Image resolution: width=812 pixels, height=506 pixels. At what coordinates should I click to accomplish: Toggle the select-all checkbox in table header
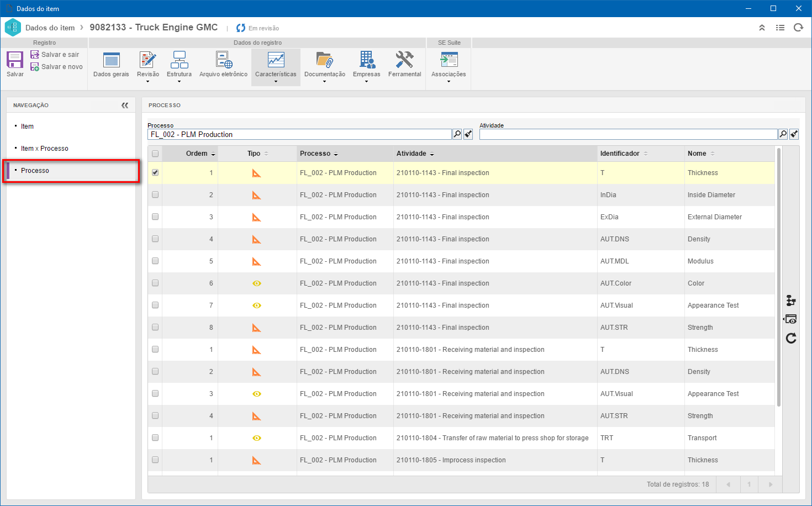pos(155,154)
